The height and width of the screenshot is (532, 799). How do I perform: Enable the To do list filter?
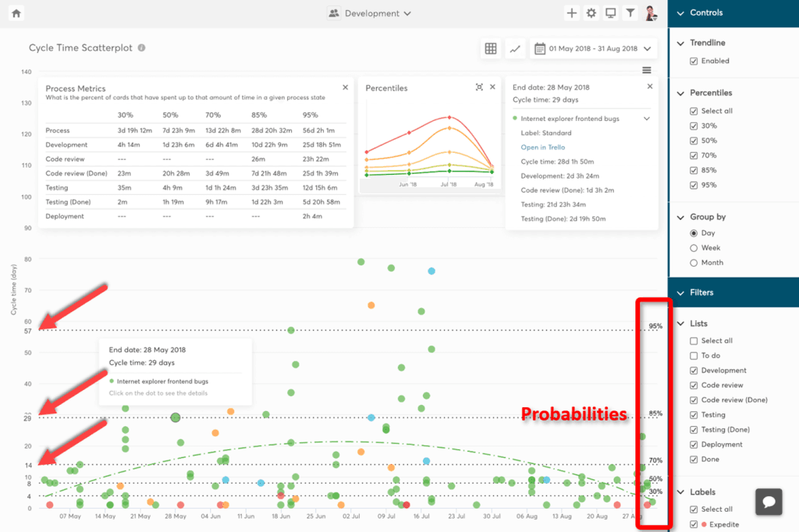pos(694,356)
